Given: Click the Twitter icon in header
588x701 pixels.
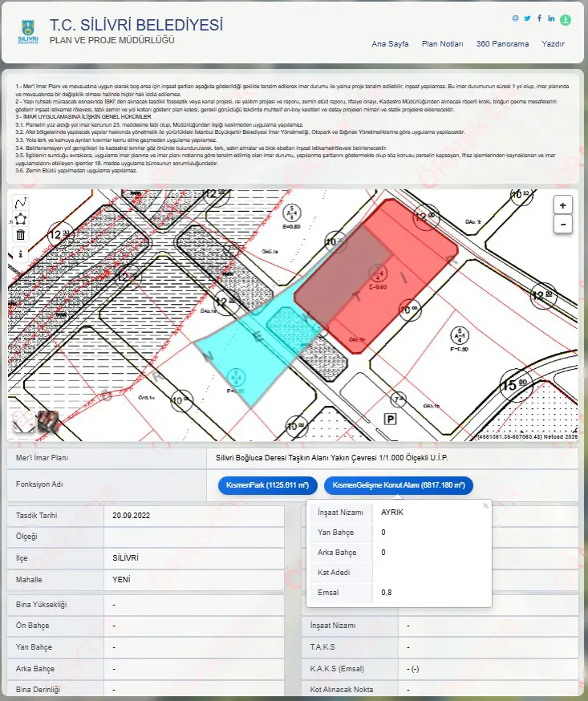Looking at the screenshot, I should pyautogui.click(x=527, y=18).
